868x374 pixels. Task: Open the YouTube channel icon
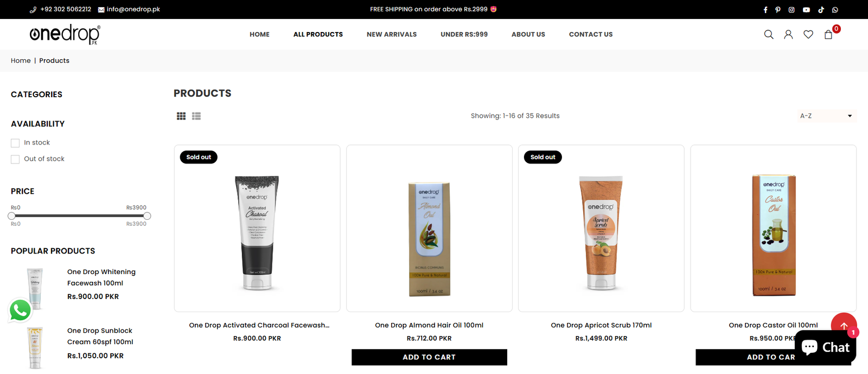(x=806, y=10)
